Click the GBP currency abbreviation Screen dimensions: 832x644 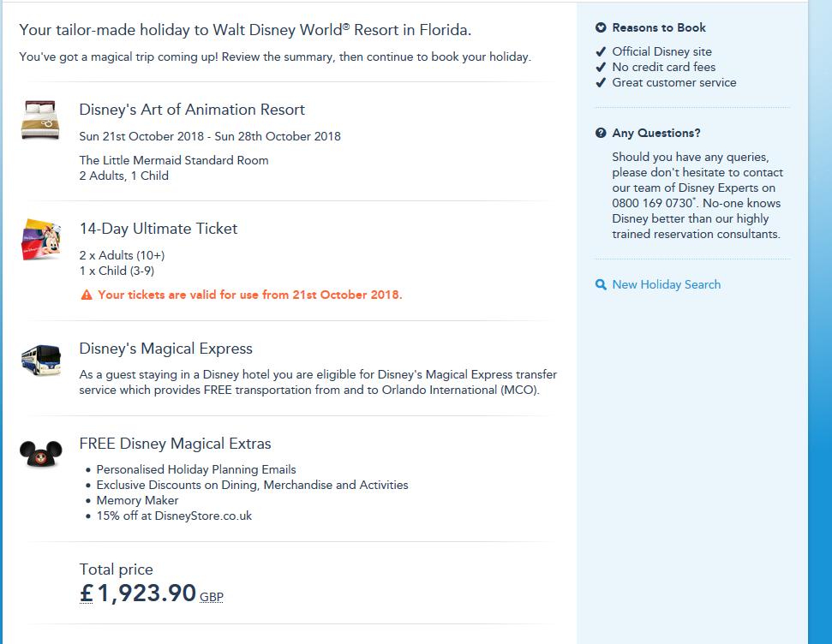coord(212,597)
